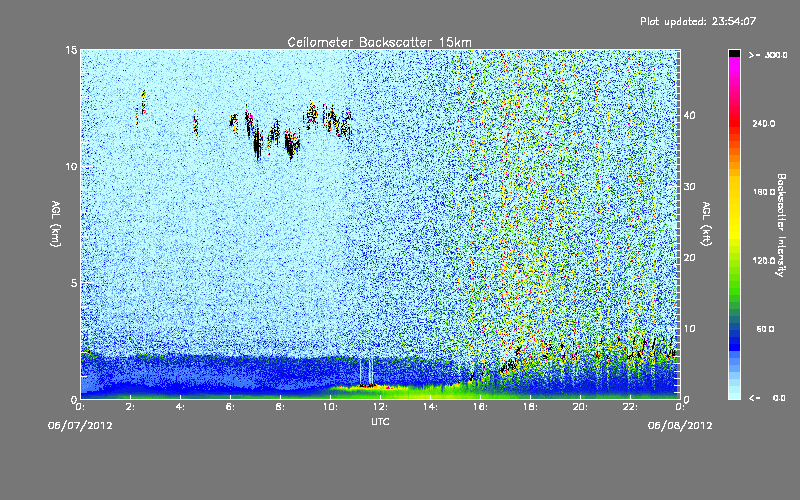The height and width of the screenshot is (500, 800).
Task: Click the "120.0" colorbar value
Action: coord(764,261)
